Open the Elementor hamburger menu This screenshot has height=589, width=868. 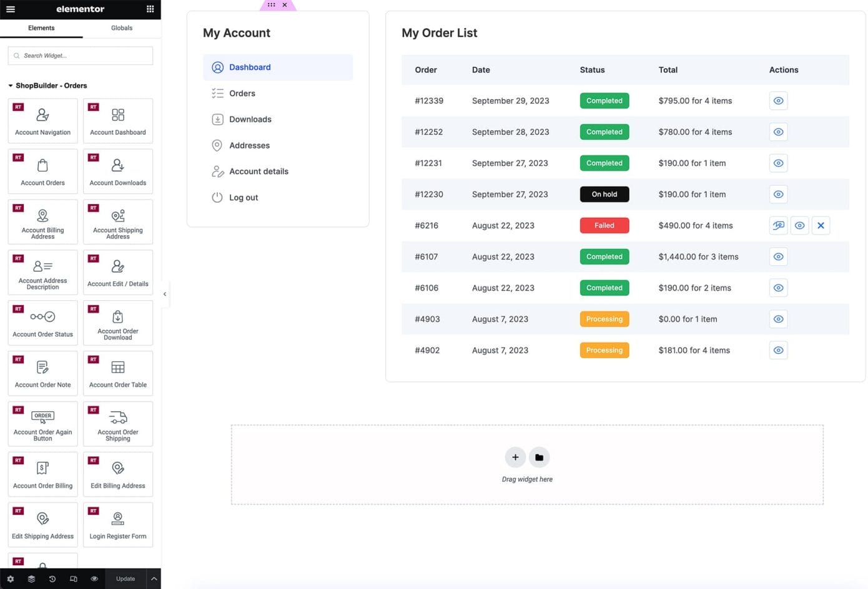[11, 9]
